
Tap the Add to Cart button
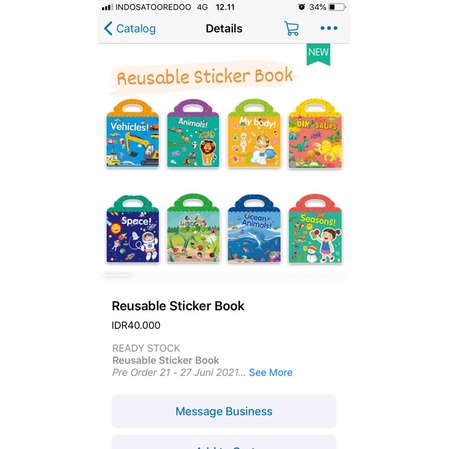point(224,442)
